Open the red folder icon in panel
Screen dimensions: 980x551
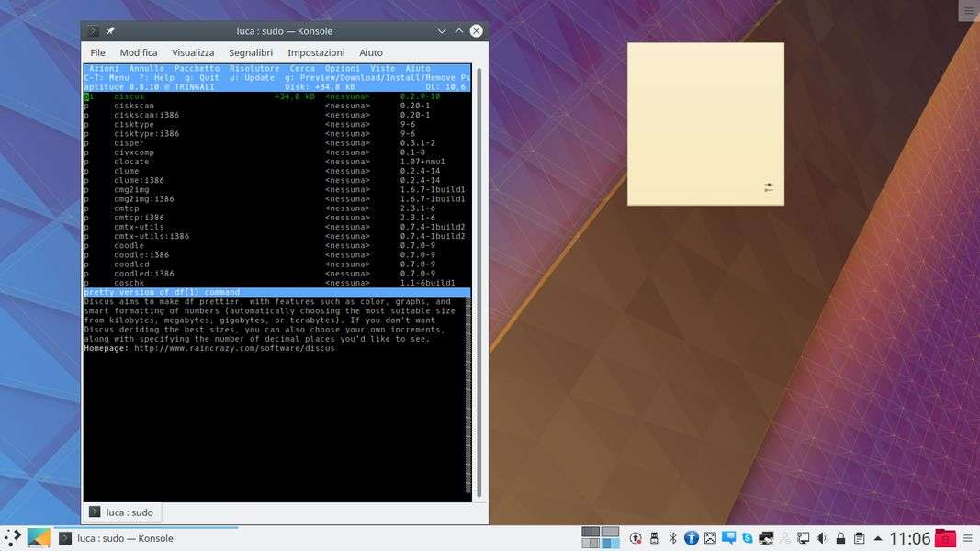click(x=944, y=538)
